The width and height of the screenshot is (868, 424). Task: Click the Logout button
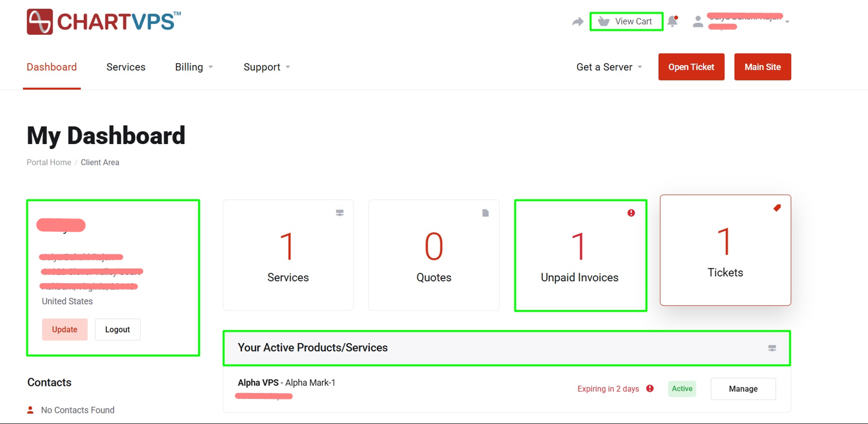(117, 329)
